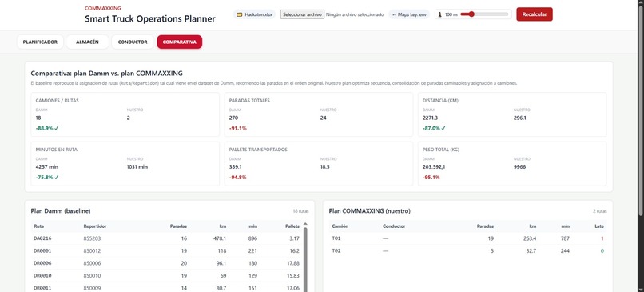Click the Recalcular button

point(535,14)
